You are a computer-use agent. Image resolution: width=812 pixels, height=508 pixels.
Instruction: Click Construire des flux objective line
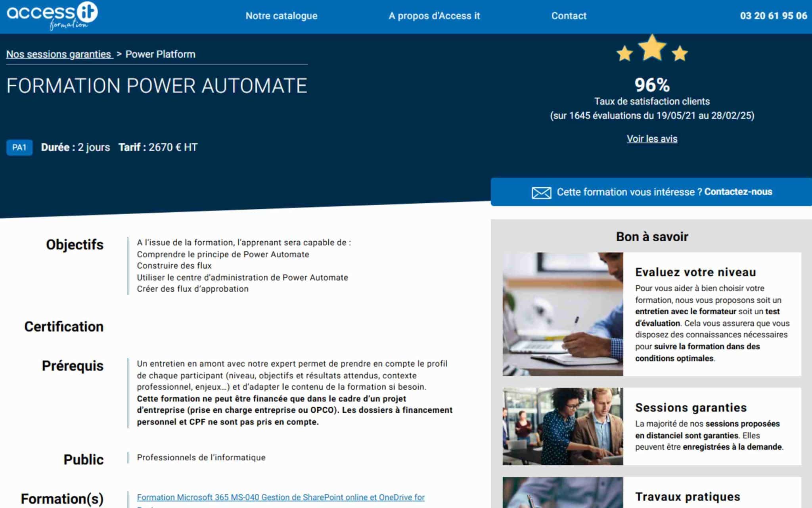pos(174,266)
